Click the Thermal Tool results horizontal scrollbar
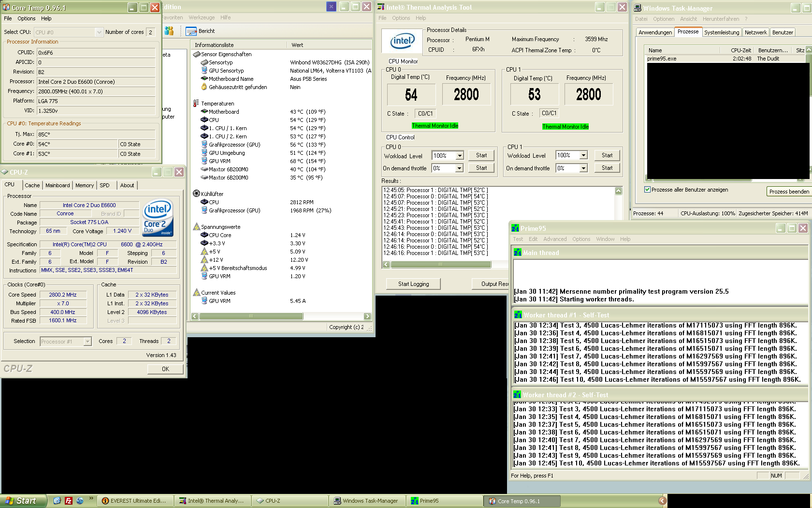Image resolution: width=812 pixels, height=508 pixels. [441, 265]
